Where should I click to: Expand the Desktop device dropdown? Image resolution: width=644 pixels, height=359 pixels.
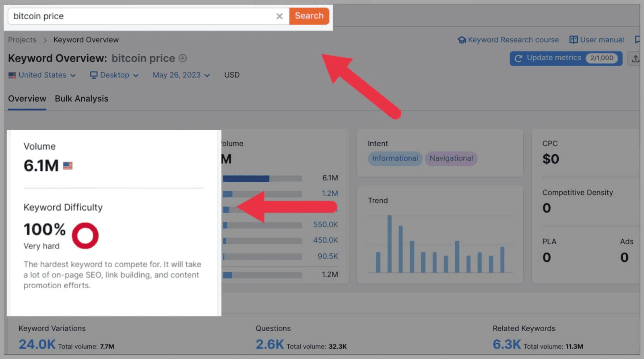click(115, 75)
